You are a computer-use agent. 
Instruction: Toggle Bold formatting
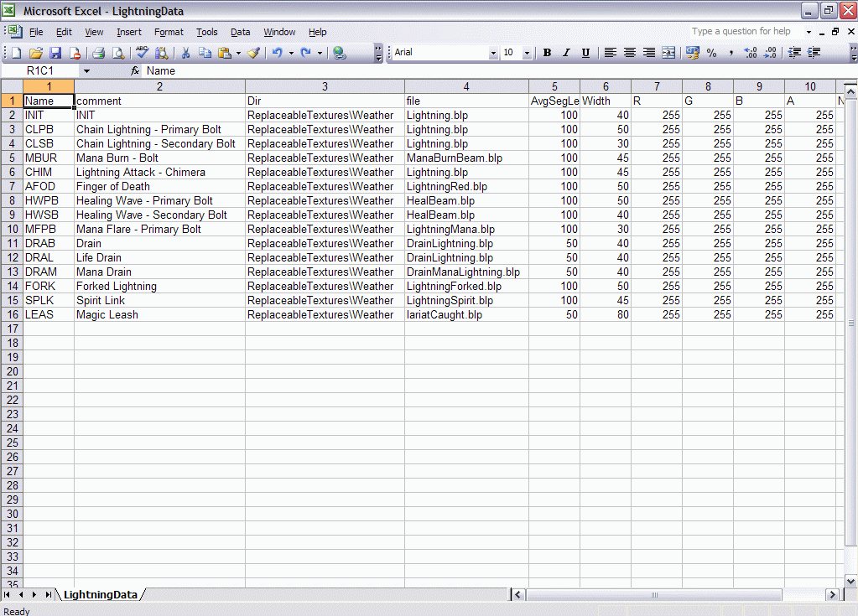click(x=547, y=53)
